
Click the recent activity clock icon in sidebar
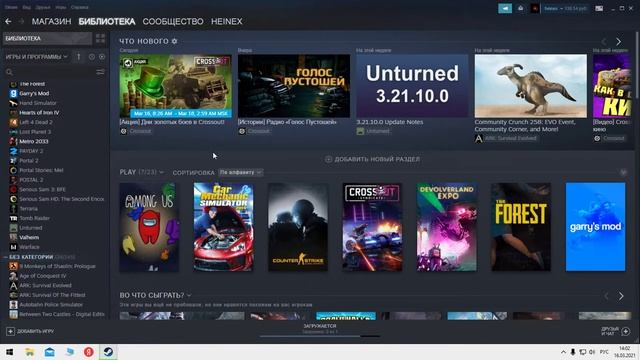pyautogui.click(x=92, y=57)
